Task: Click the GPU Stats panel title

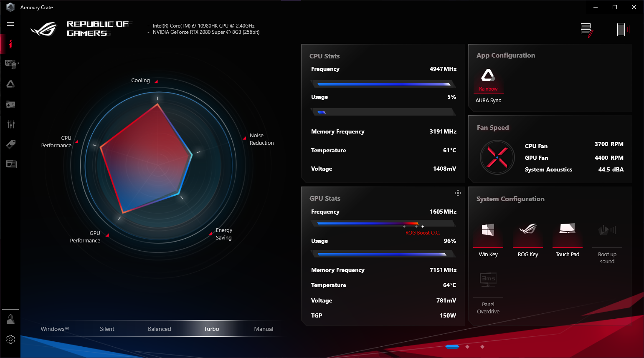Action: click(325, 198)
